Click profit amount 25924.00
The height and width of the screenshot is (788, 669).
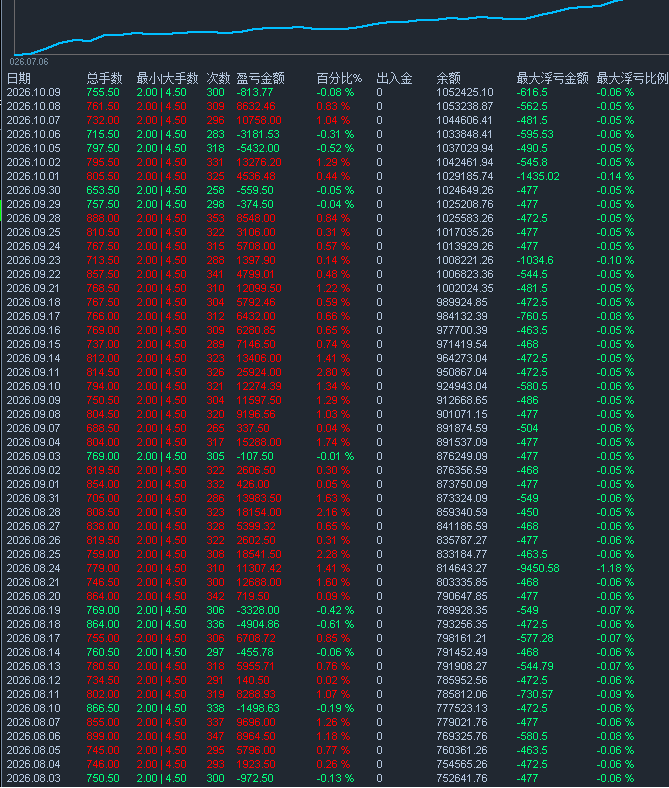tap(259, 372)
